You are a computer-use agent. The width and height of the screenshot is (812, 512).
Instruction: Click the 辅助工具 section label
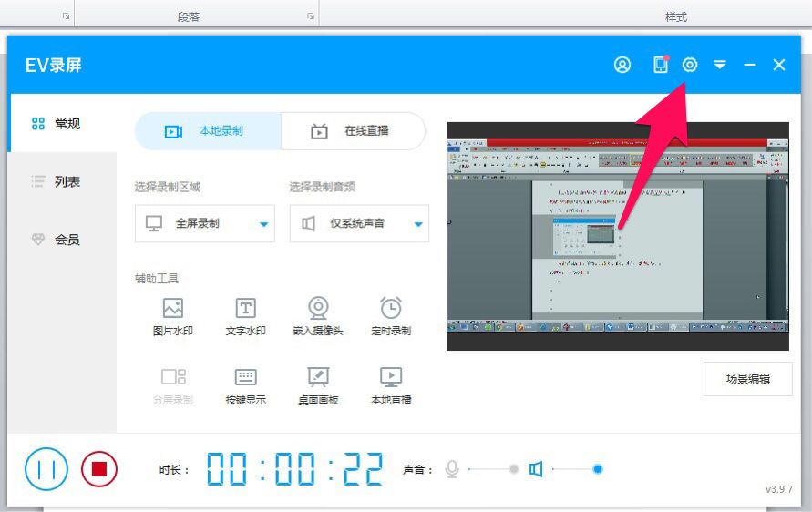[157, 279]
